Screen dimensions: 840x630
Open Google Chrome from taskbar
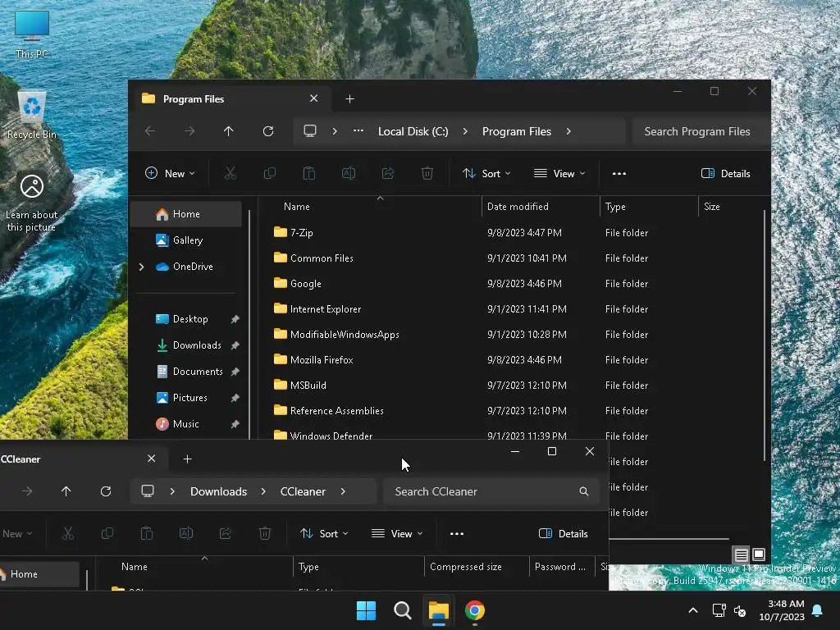click(475, 610)
